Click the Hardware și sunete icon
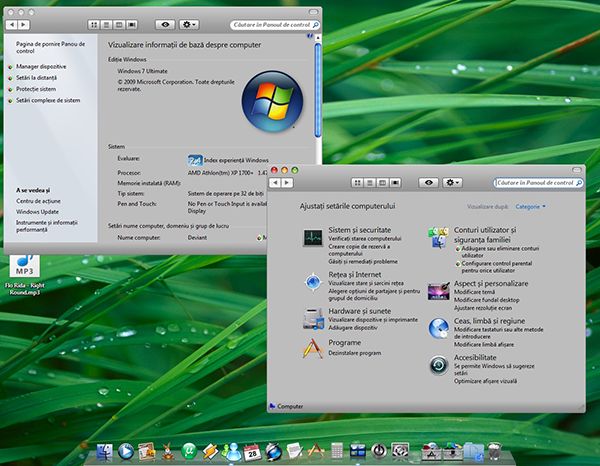 point(313,318)
